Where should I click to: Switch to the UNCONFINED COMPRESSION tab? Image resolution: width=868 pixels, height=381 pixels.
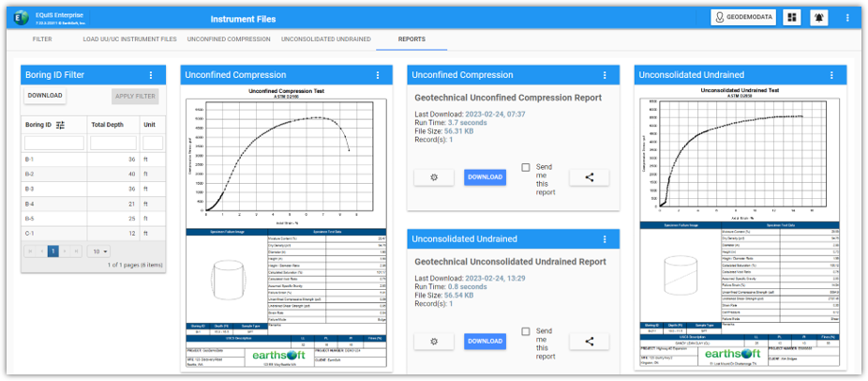pyautogui.click(x=229, y=39)
